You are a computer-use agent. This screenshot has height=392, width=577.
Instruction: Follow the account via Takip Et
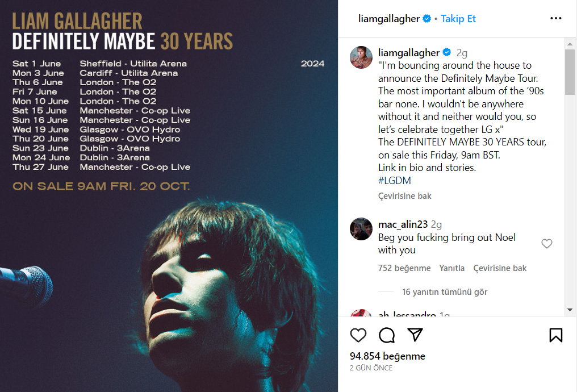[x=458, y=19]
